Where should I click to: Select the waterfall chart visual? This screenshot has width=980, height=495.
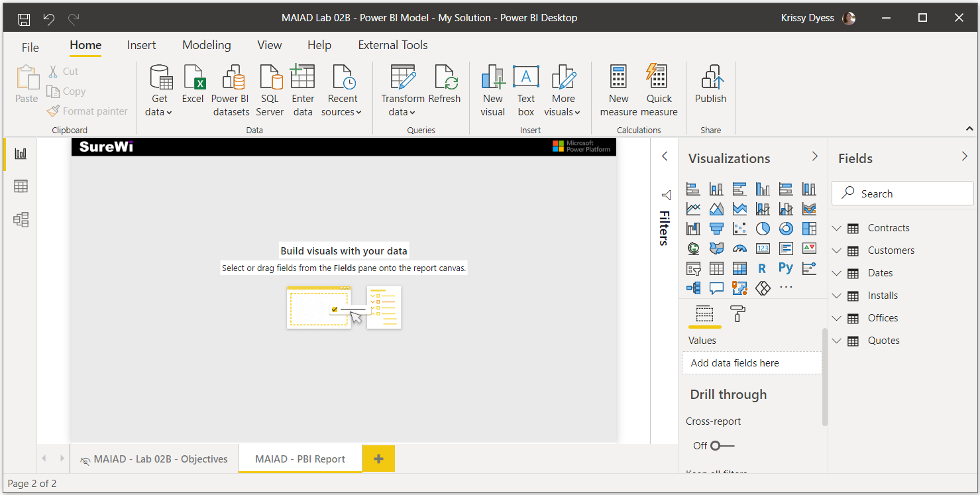[x=693, y=229]
